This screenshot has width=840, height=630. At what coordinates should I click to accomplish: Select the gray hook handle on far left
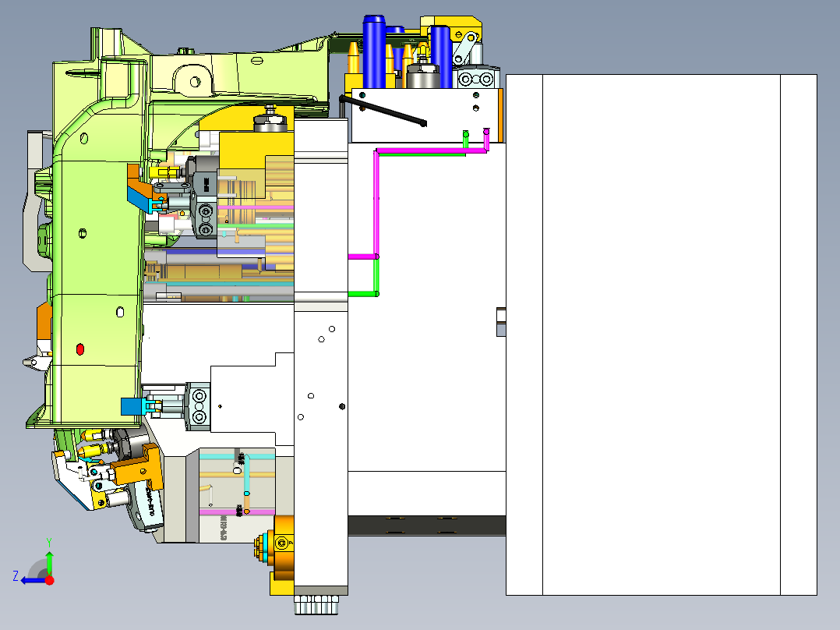click(x=34, y=202)
